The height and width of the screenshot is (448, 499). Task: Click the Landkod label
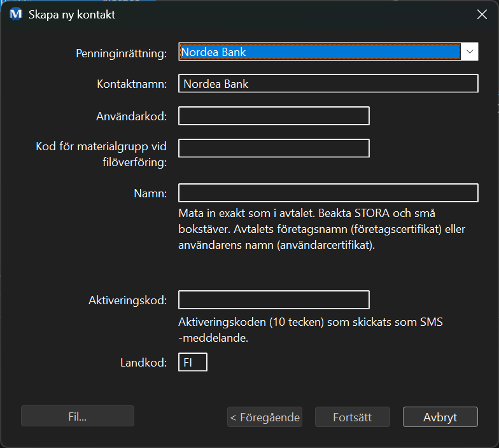point(144,363)
